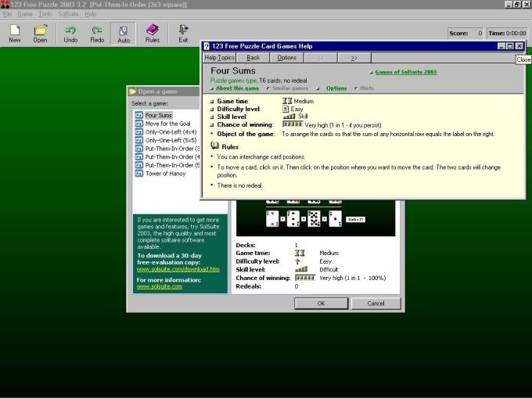
Task: Select Move for the Goal game
Action: click(167, 124)
